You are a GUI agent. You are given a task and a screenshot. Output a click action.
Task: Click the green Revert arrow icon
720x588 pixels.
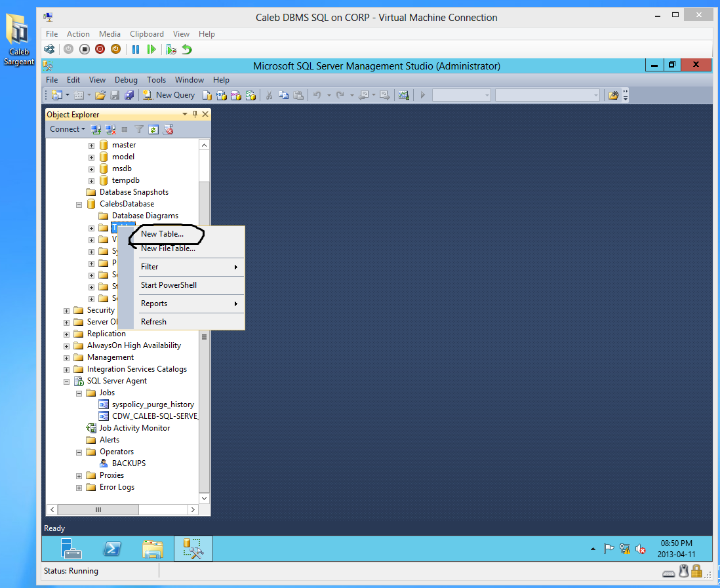tap(187, 49)
